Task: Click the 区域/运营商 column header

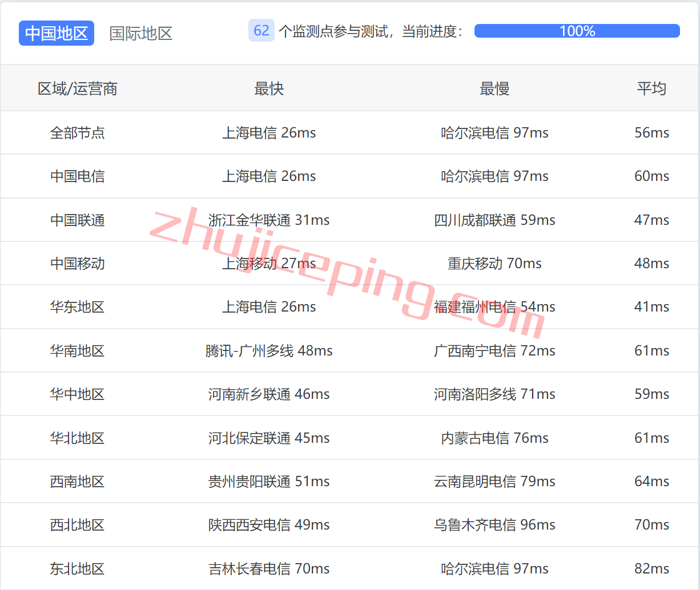Action: pos(78,88)
